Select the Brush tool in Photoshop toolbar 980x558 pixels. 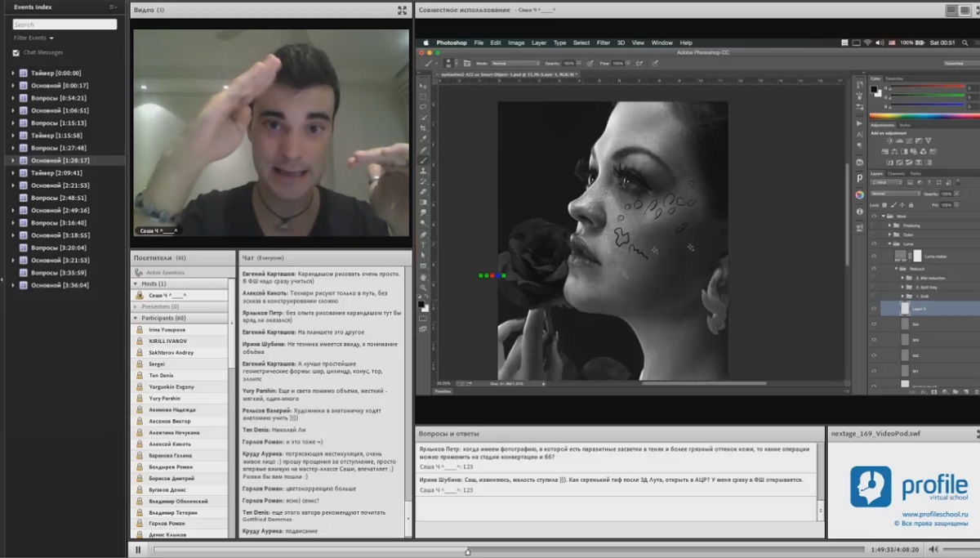(x=423, y=160)
